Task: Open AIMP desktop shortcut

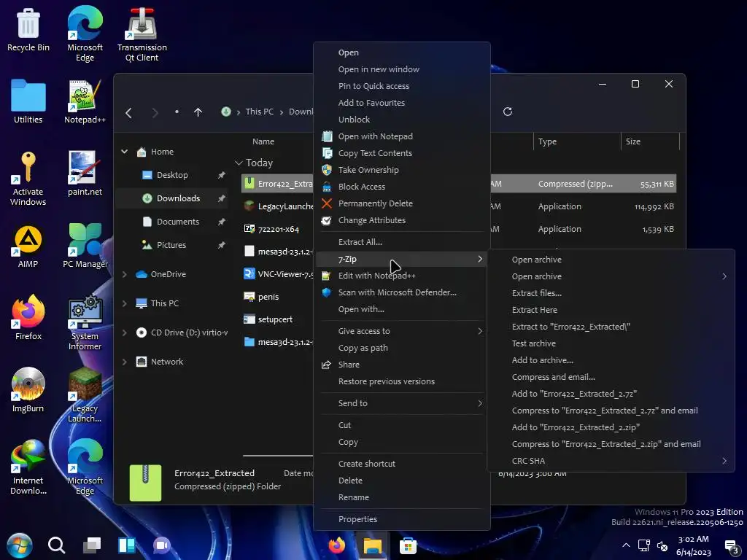Action: point(28,246)
